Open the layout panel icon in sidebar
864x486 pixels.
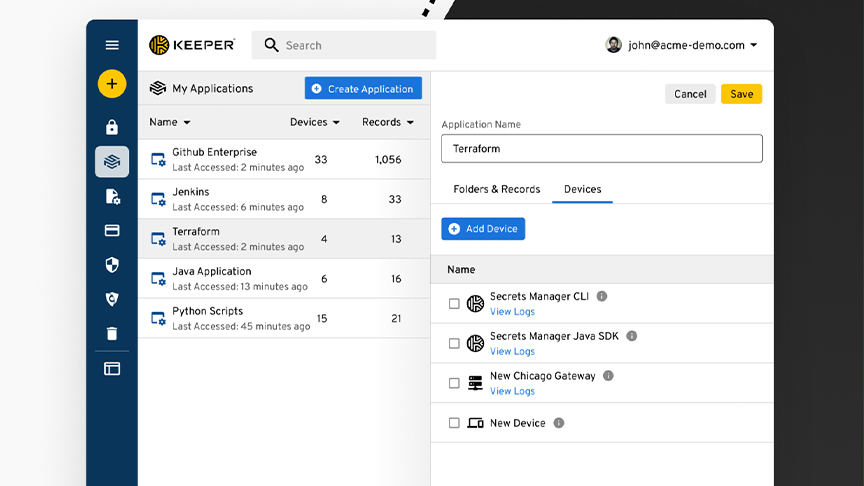pyautogui.click(x=112, y=369)
